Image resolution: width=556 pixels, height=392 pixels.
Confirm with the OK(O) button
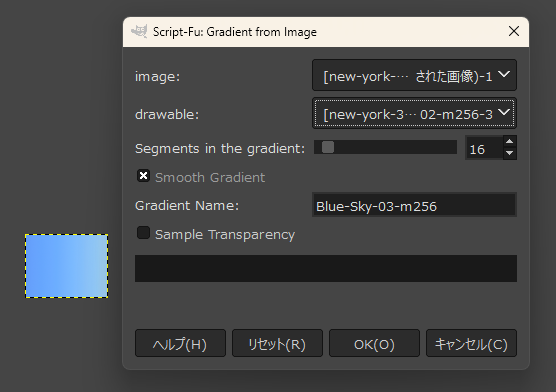tap(374, 343)
